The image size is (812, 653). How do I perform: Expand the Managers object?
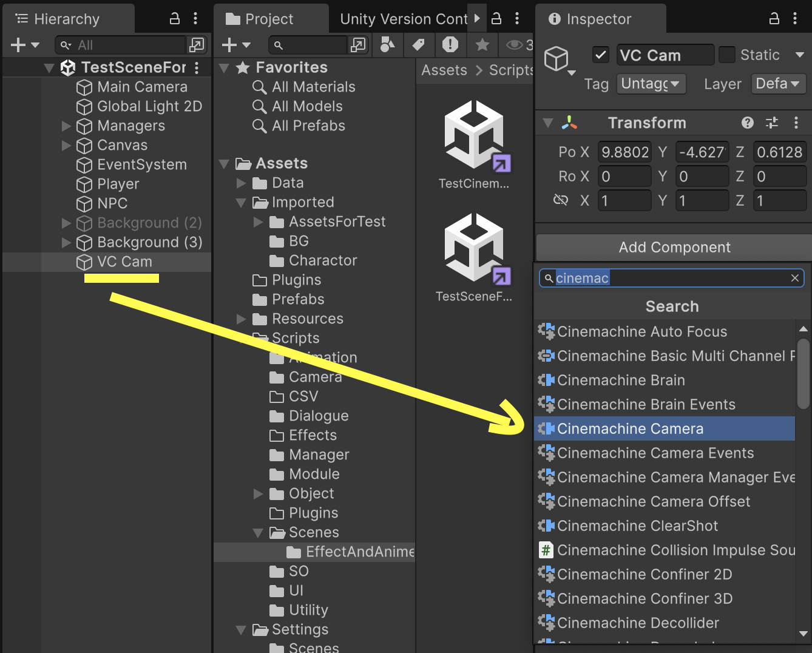[66, 126]
